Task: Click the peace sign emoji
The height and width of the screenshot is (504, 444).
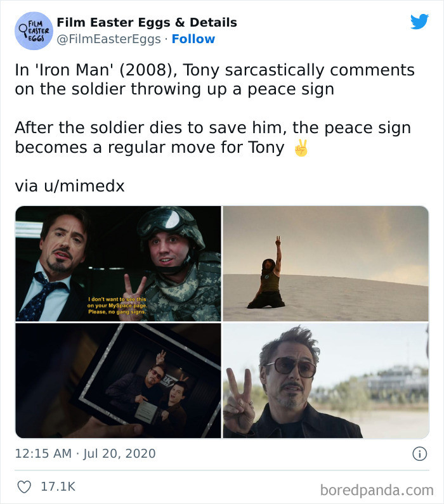Action: click(301, 148)
